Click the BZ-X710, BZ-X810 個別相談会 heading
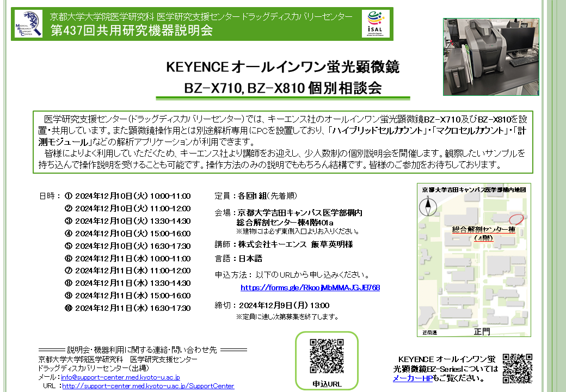The image size is (566, 392). [x=282, y=88]
